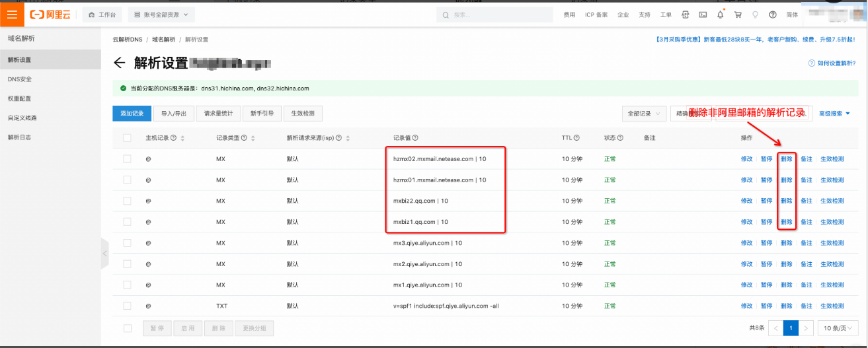Select all records with header checkbox
Screen dimensions: 868x348
click(x=127, y=138)
